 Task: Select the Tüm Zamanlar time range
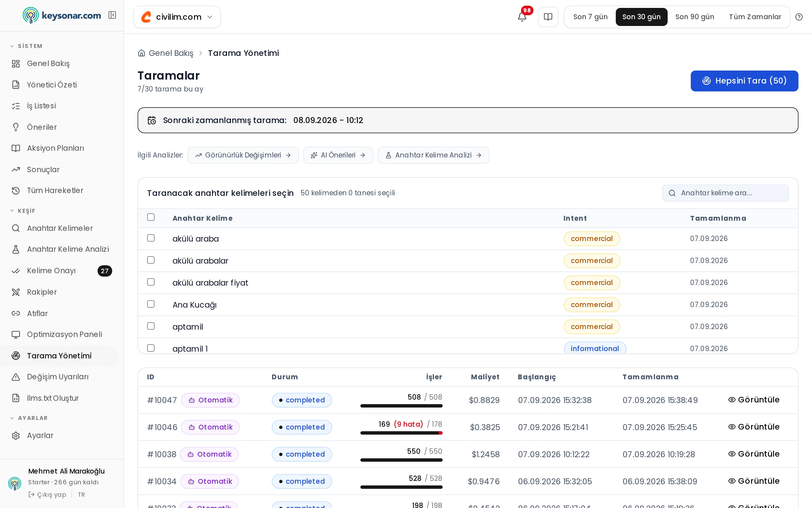coord(755,17)
